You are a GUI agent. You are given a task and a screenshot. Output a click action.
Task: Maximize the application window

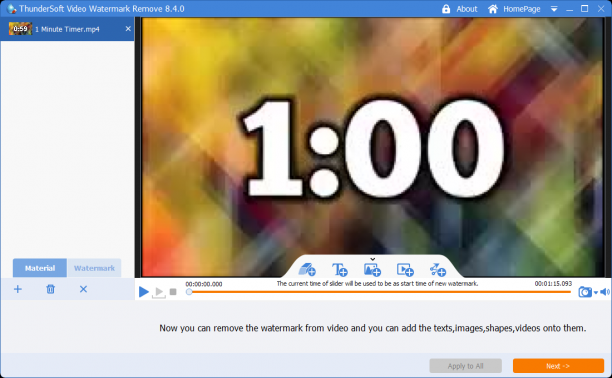(584, 9)
